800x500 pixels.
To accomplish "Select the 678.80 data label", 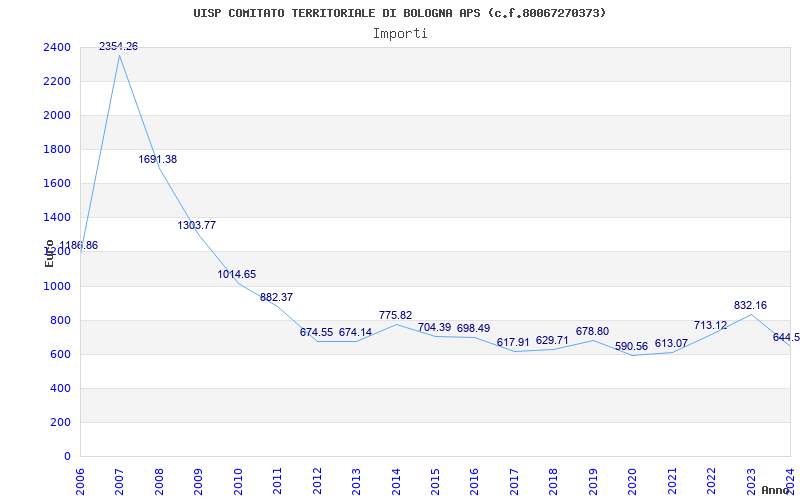I will click(x=592, y=332).
